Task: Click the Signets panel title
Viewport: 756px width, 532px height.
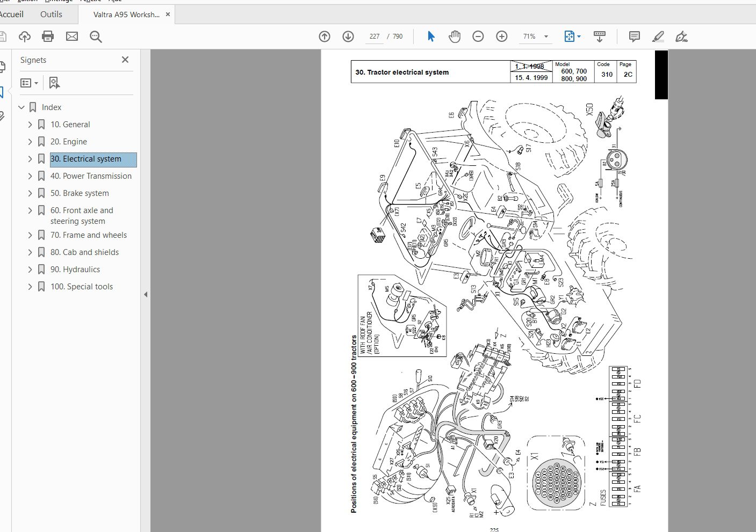Action: point(33,60)
